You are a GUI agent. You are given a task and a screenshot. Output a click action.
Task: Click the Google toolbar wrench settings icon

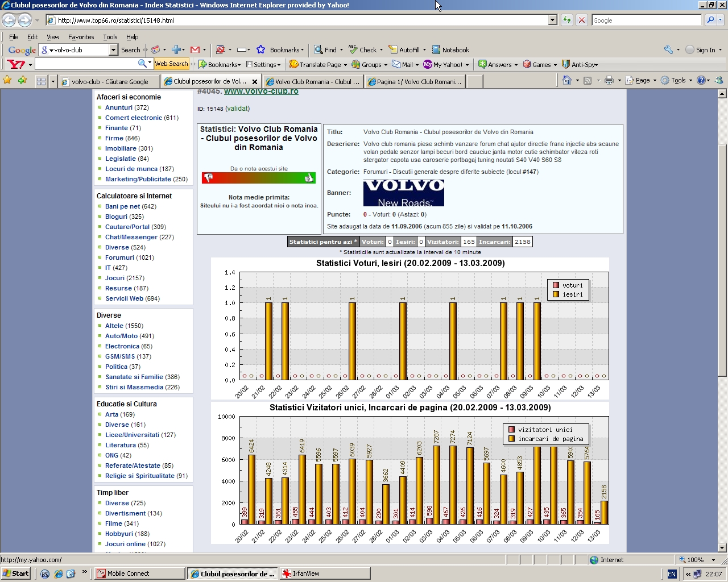pos(668,50)
